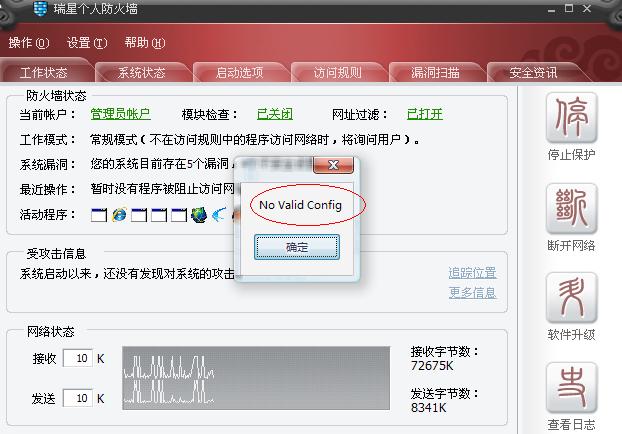This screenshot has height=434, width=622.
Task: Click the Rising firewall shield logo
Action: (x=40, y=8)
